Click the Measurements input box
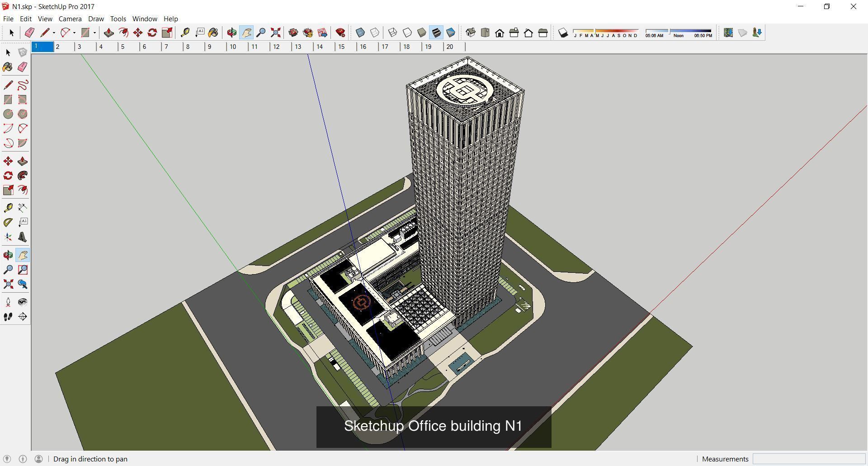 (x=809, y=459)
